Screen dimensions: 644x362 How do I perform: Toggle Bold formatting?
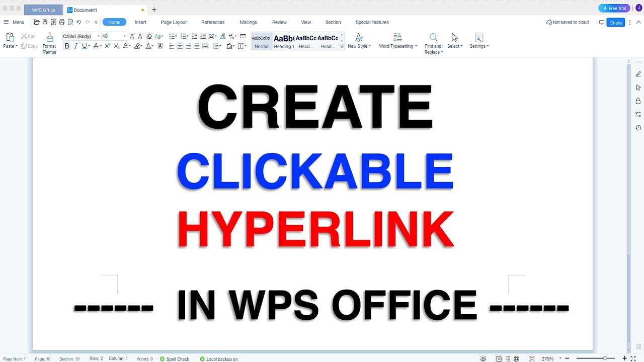(x=67, y=46)
